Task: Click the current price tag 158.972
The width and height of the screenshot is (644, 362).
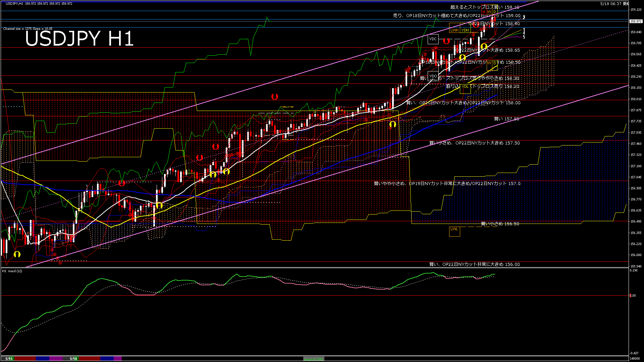Action: pos(636,21)
